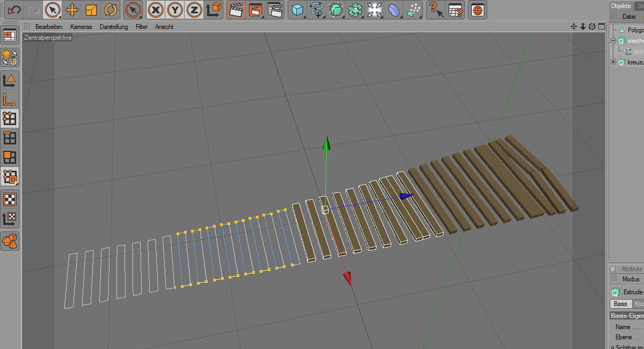Switch to Points mode in left toolbar

[x=10, y=119]
